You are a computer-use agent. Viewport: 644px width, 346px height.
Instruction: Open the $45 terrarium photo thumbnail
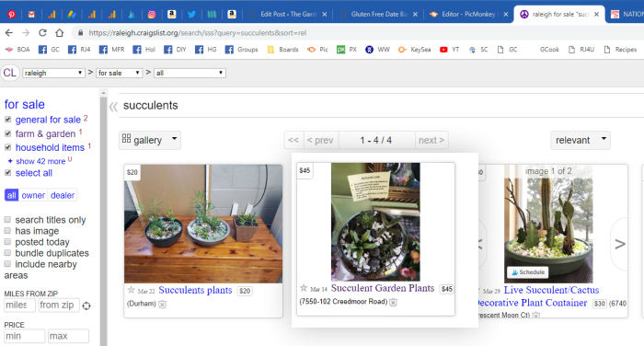(375, 222)
